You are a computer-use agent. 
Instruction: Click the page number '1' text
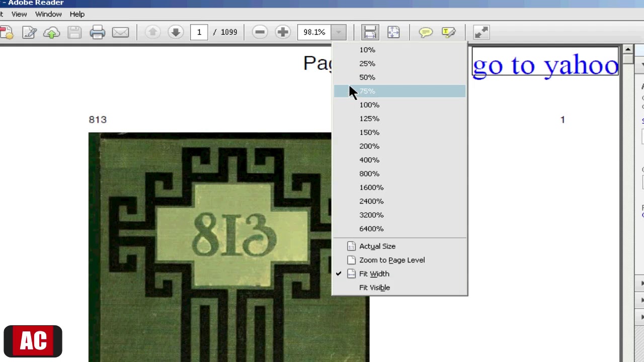562,120
